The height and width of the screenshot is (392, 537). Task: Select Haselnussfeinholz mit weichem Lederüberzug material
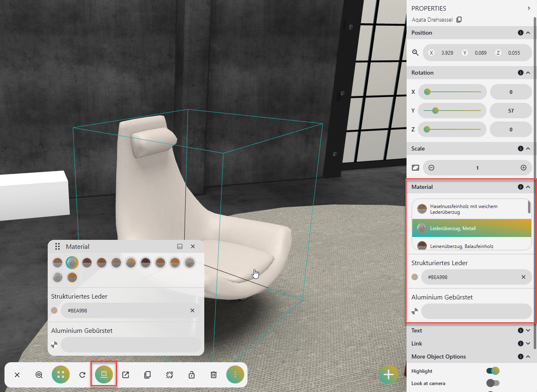[470, 209]
